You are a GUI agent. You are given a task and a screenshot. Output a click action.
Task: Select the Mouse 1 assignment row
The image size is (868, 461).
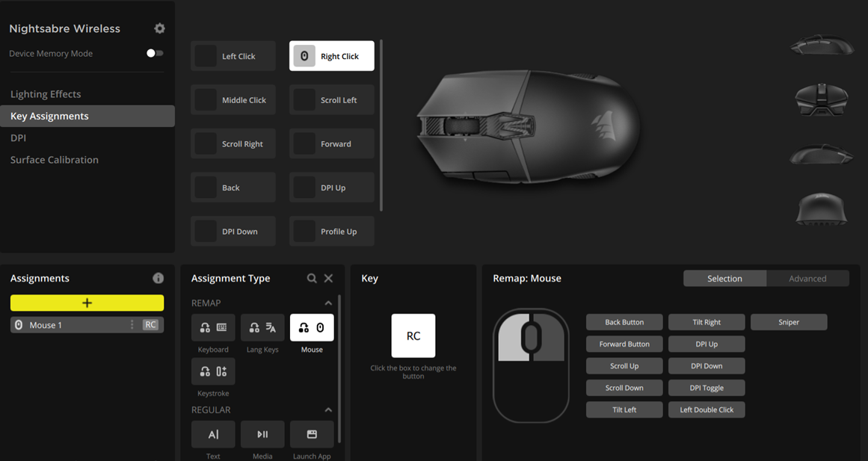(87, 325)
